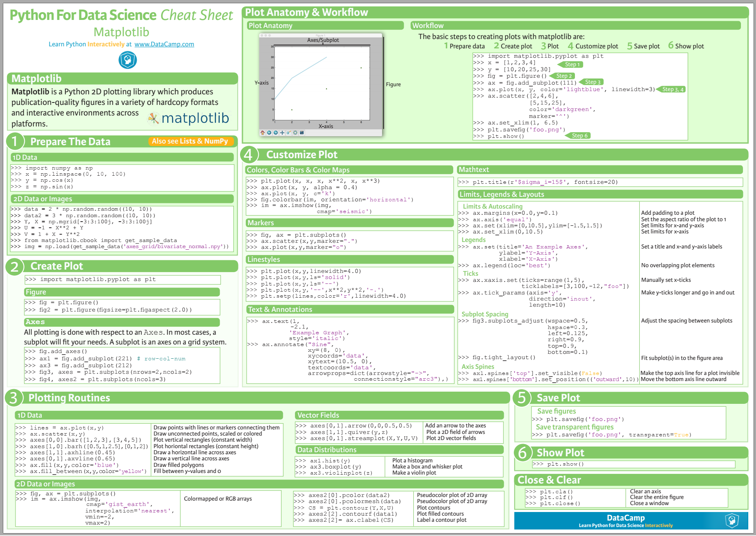Click the 'Step 6' workflow badge
Image resolution: width=756 pixels, height=536 pixels.
[578, 135]
